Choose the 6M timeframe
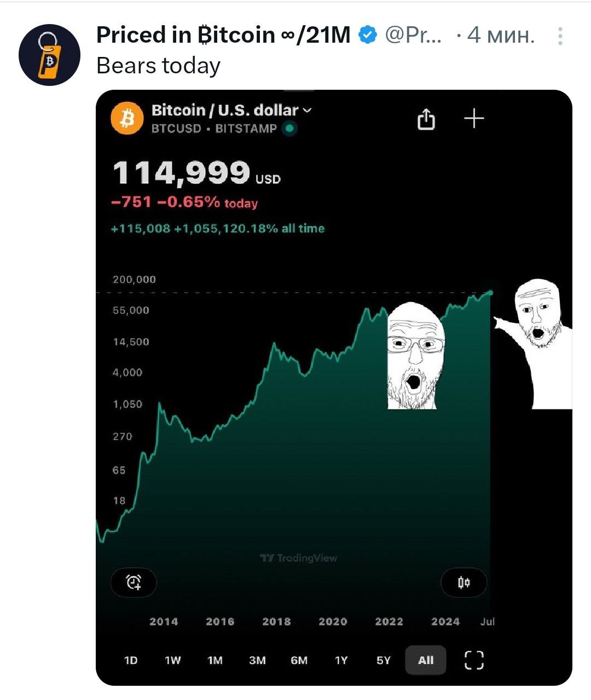Image resolution: width=591 pixels, height=700 pixels. click(x=299, y=660)
